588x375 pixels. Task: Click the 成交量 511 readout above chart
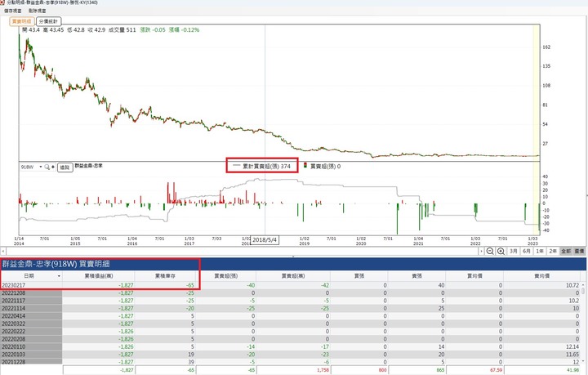[x=122, y=30]
